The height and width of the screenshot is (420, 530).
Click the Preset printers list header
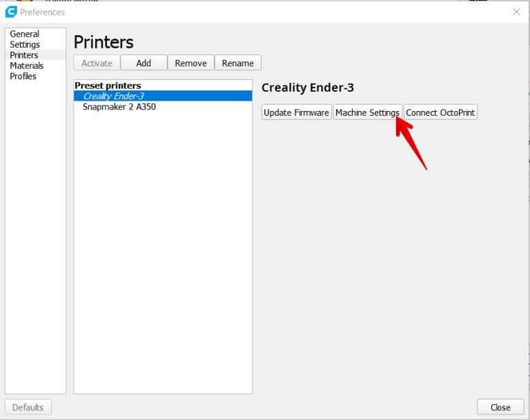point(108,86)
